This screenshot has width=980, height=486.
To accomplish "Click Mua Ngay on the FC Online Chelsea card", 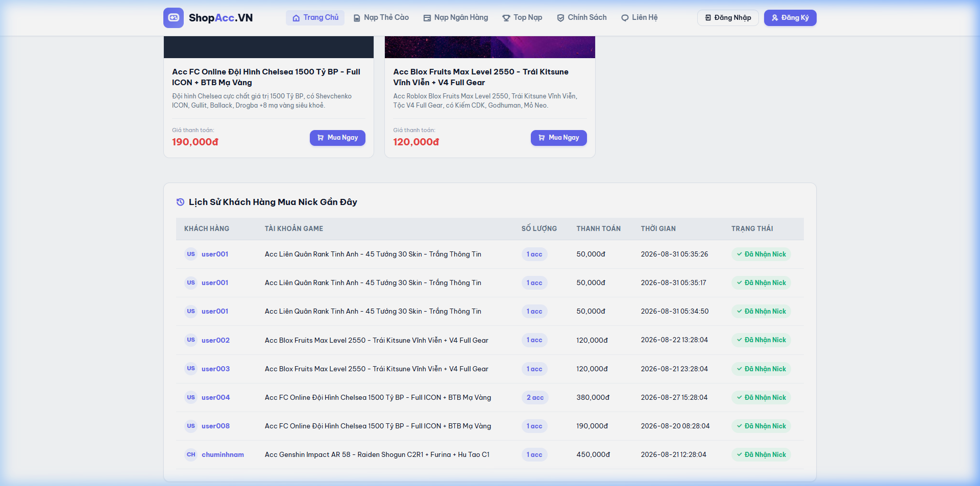I will (x=337, y=138).
